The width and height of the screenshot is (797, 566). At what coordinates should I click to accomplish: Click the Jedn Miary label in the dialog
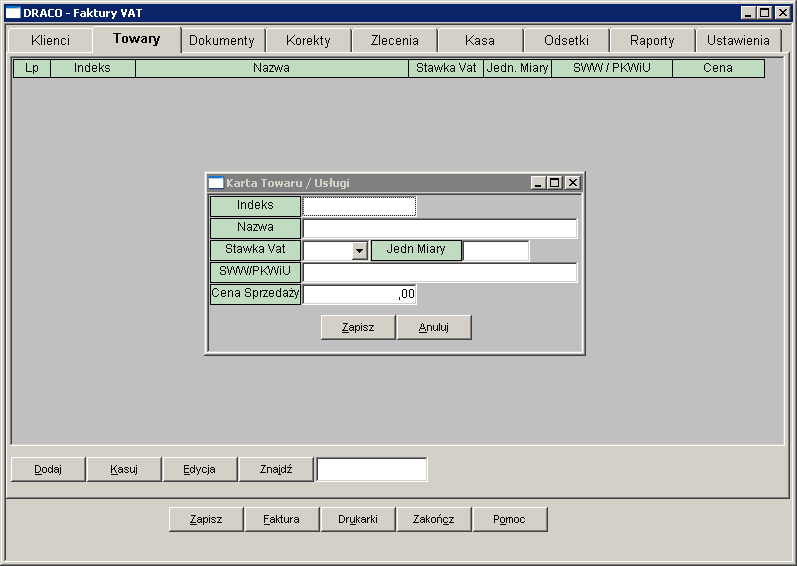tap(416, 250)
